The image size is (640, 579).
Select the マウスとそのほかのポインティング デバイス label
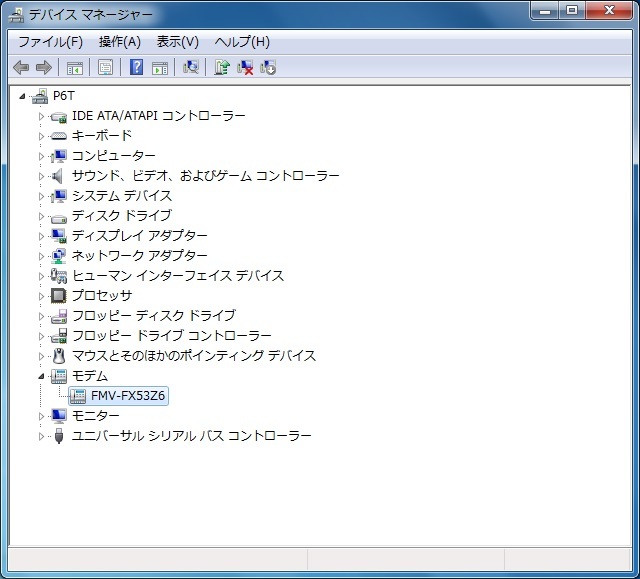[194, 356]
